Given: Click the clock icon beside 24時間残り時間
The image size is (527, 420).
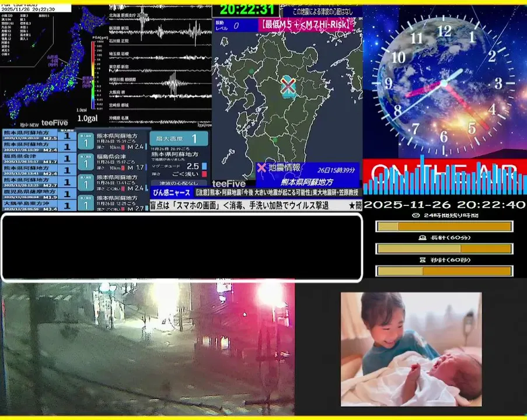Looking at the screenshot, I should pos(416,215).
